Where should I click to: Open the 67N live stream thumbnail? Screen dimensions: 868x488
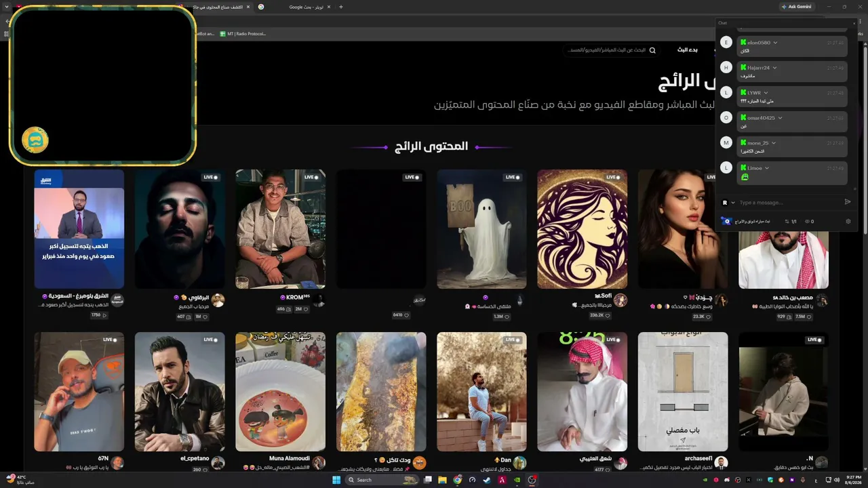tap(79, 392)
